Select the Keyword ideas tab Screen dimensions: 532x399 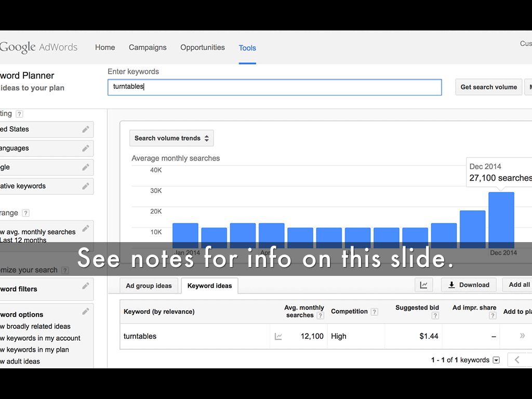(209, 286)
